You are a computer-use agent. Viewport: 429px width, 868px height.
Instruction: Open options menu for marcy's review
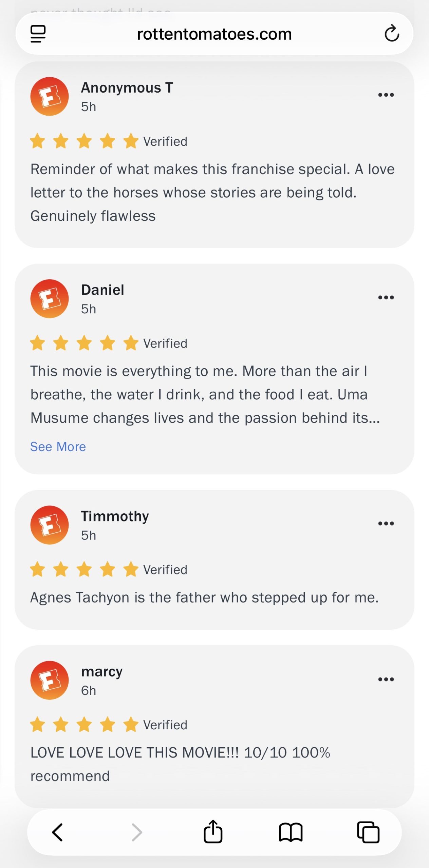pos(386,679)
